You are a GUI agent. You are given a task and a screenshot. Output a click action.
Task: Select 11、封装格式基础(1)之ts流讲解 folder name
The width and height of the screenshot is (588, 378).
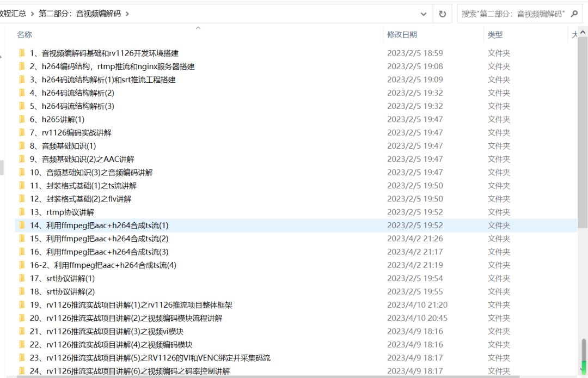coord(83,186)
